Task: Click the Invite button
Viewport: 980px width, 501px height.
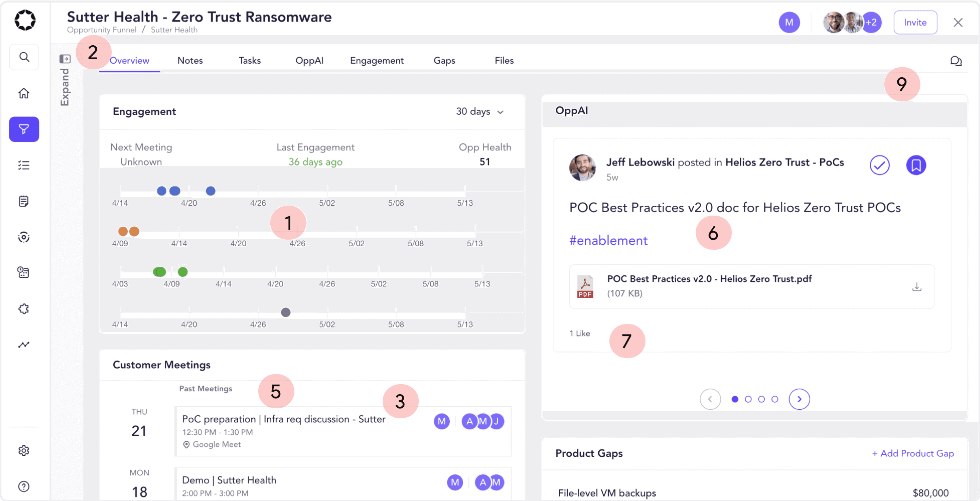Action: (x=915, y=23)
